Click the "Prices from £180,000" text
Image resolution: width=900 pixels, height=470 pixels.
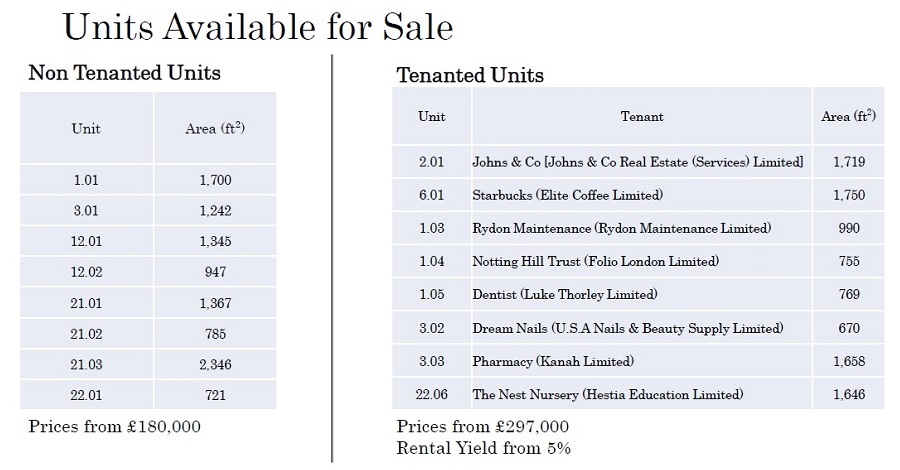pyautogui.click(x=115, y=427)
